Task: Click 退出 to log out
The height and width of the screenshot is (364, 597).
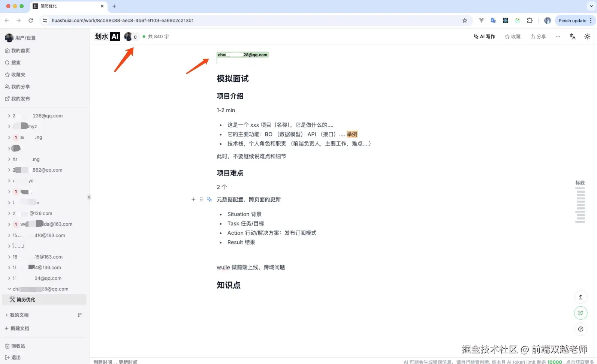Action: (13, 358)
